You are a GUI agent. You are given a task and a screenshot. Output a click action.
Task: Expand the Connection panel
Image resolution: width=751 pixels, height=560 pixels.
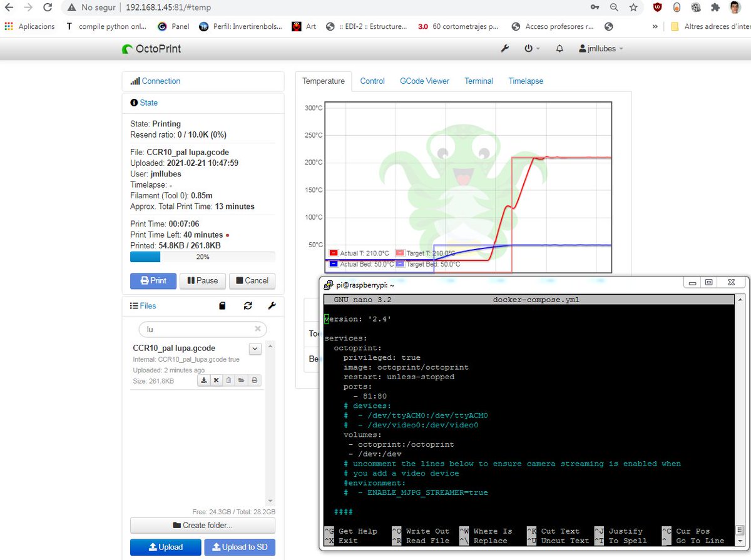tap(155, 81)
